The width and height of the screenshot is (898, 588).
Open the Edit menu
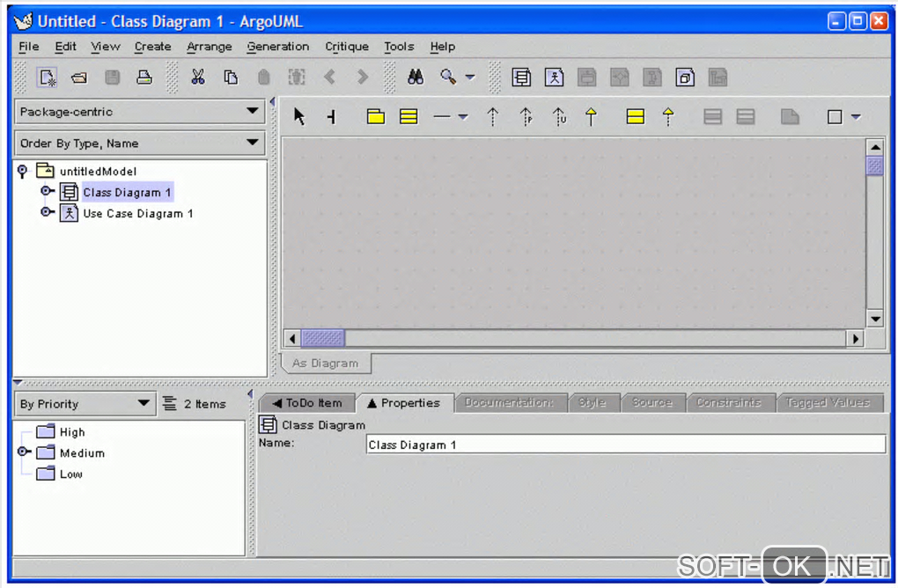65,47
